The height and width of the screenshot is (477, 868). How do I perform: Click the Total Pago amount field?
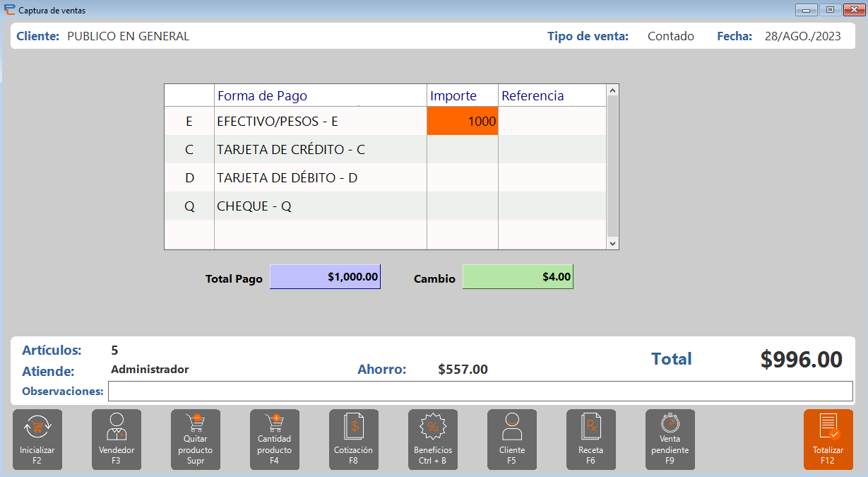tap(325, 276)
